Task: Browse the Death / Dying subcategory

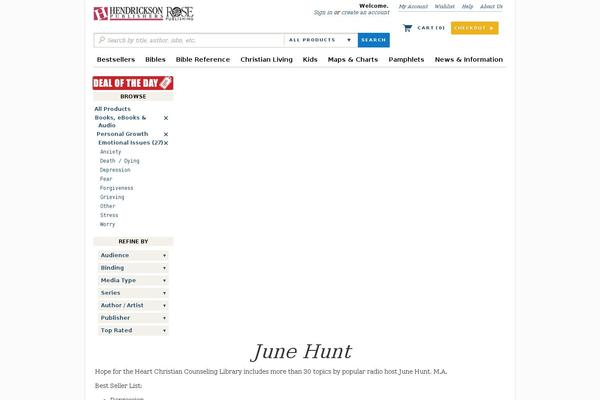Action: pyautogui.click(x=119, y=161)
